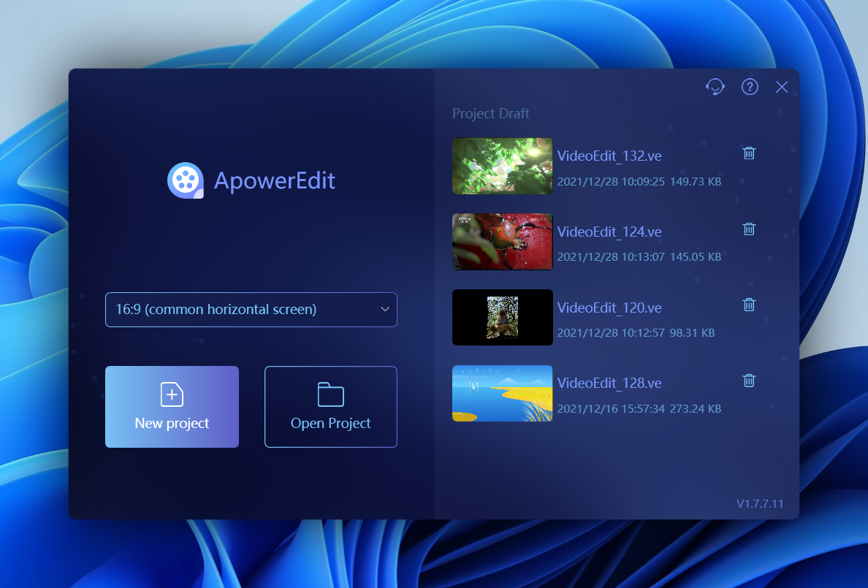This screenshot has height=588, width=868.
Task: Click the dropdown chevron beside common horizontal screen
Action: (385, 310)
